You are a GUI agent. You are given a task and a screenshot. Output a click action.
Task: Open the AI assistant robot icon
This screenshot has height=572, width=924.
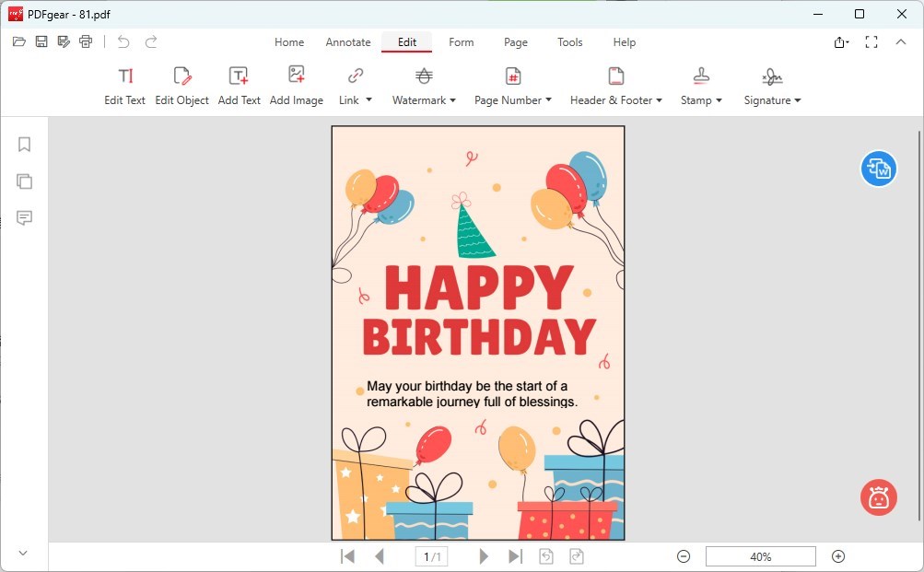tap(877, 497)
